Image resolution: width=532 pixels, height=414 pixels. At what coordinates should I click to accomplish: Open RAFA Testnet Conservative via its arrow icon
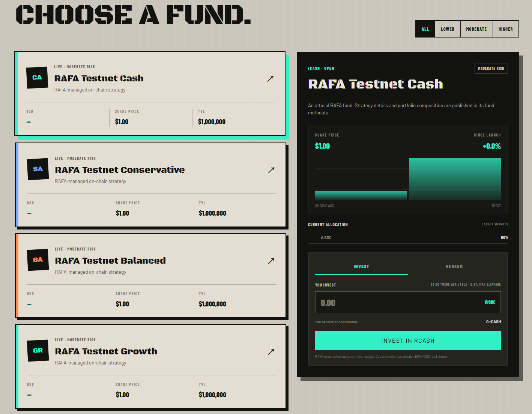271,170
